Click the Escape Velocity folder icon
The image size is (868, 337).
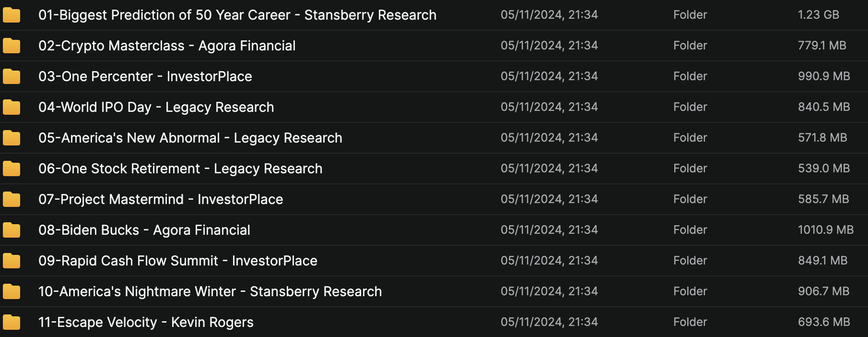coord(12,323)
